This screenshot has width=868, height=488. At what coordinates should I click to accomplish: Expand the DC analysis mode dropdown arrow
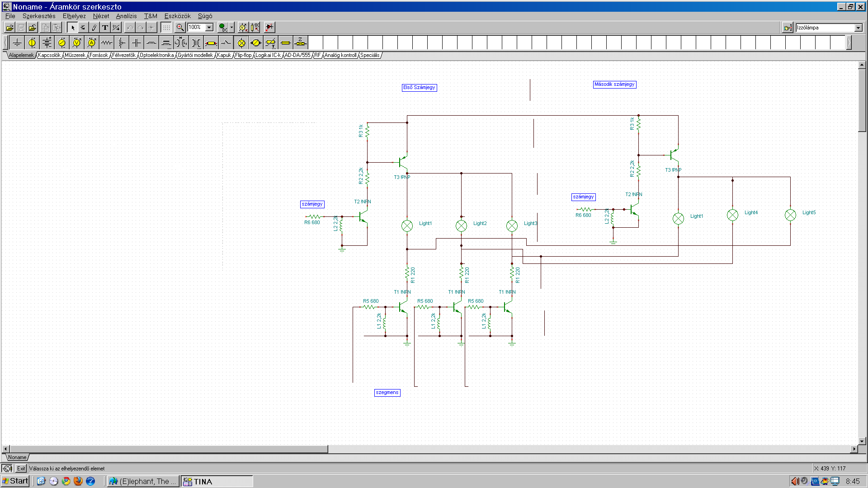click(x=231, y=28)
